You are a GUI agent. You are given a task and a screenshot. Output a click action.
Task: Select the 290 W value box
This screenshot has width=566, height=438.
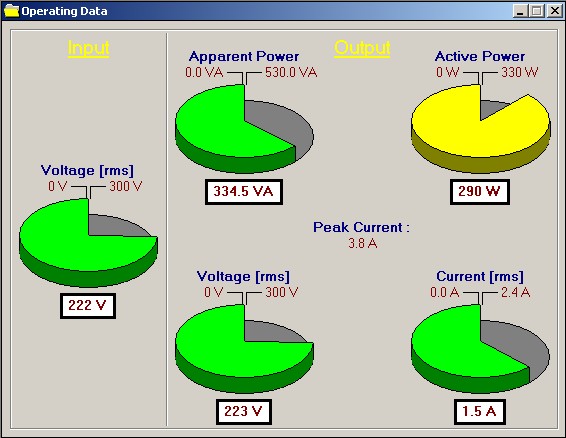pyautogui.click(x=480, y=192)
